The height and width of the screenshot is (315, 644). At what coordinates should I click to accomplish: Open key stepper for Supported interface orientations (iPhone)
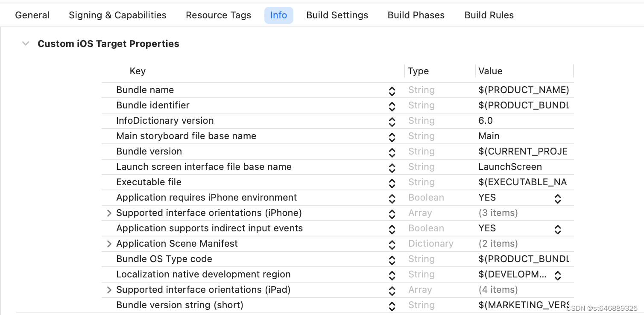[x=392, y=213]
